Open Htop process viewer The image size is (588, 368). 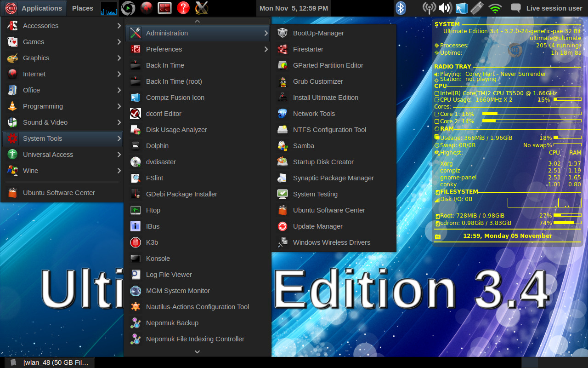(198, 210)
